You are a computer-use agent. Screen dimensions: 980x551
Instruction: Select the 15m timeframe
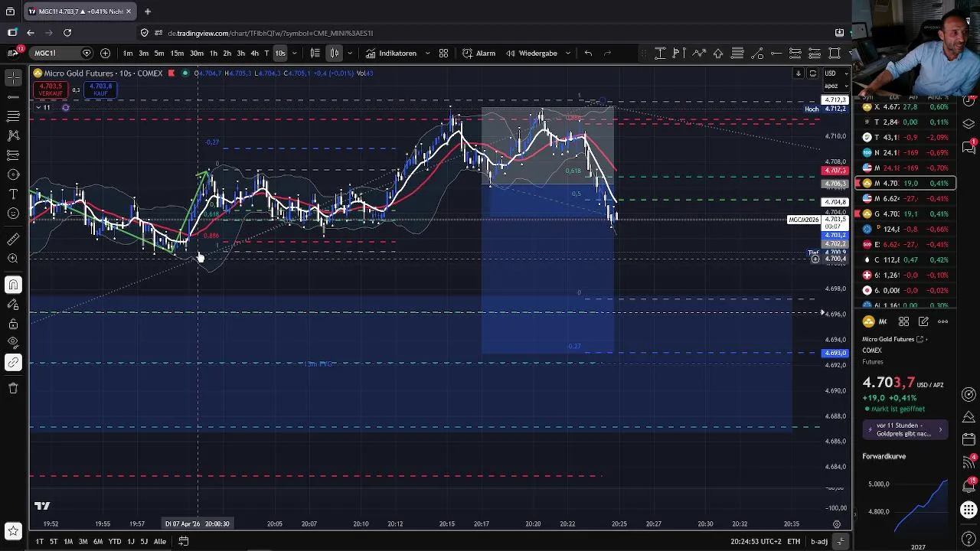click(x=177, y=53)
